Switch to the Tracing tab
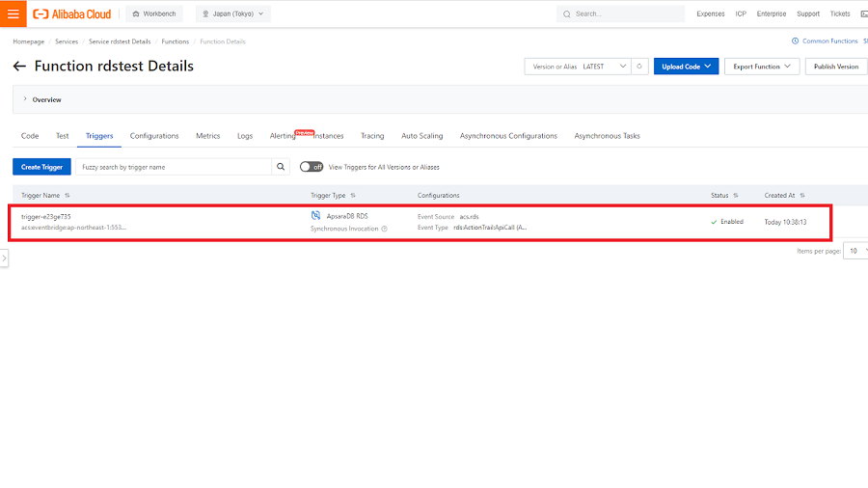 click(372, 136)
